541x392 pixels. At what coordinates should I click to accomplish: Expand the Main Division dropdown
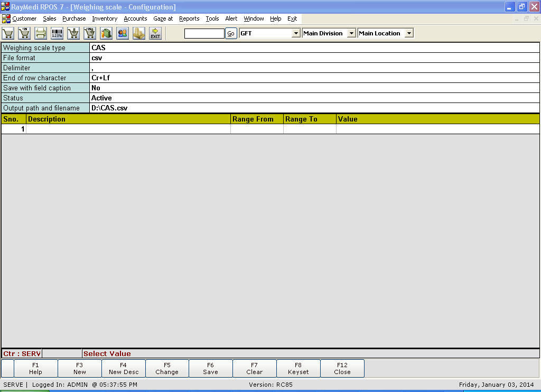click(x=351, y=33)
